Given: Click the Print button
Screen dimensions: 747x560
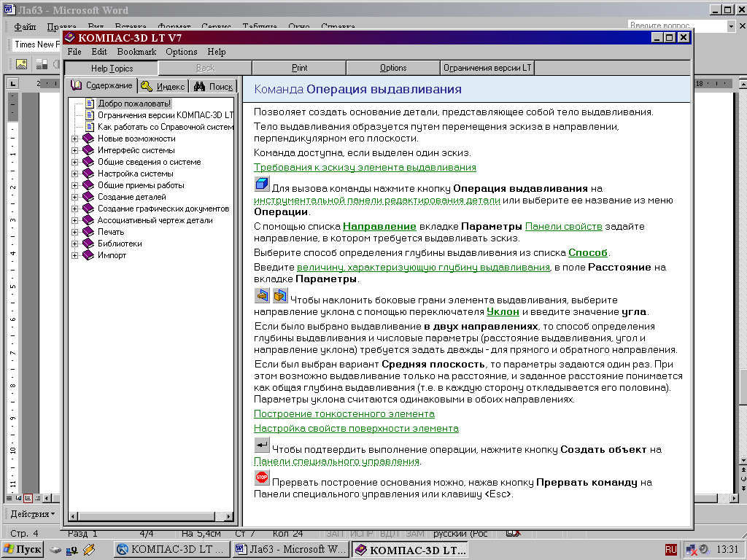Looking at the screenshot, I should tap(299, 68).
